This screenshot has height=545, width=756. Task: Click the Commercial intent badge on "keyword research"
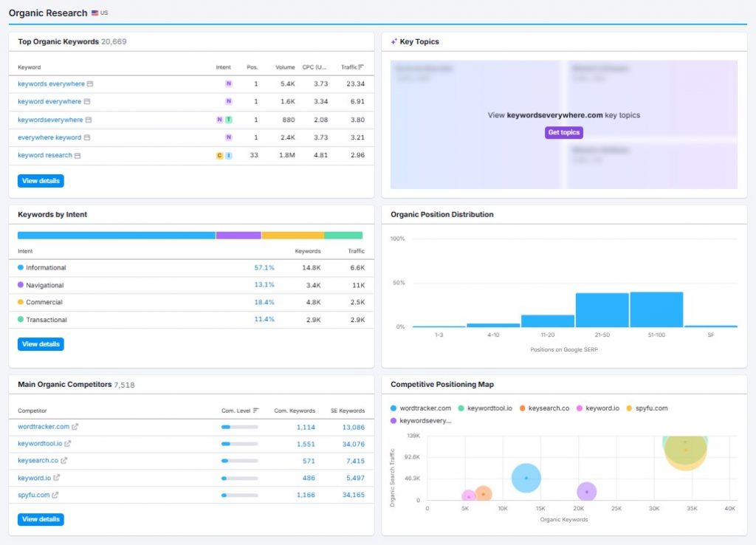click(219, 155)
